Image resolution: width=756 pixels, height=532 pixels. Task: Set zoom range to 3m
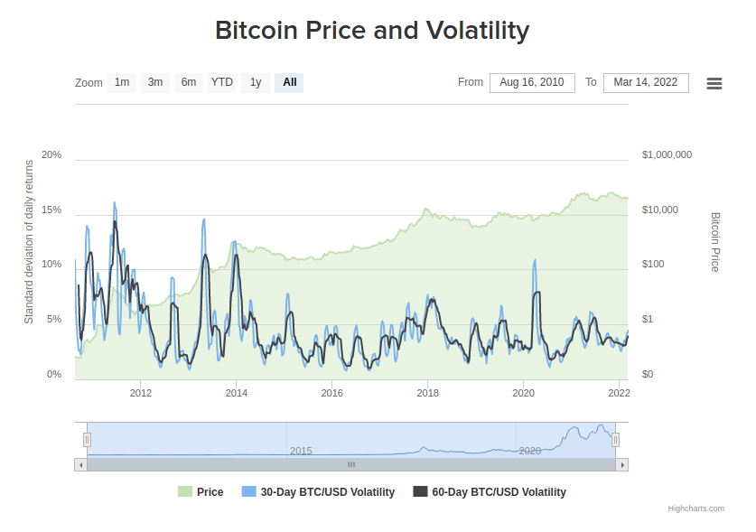(155, 82)
